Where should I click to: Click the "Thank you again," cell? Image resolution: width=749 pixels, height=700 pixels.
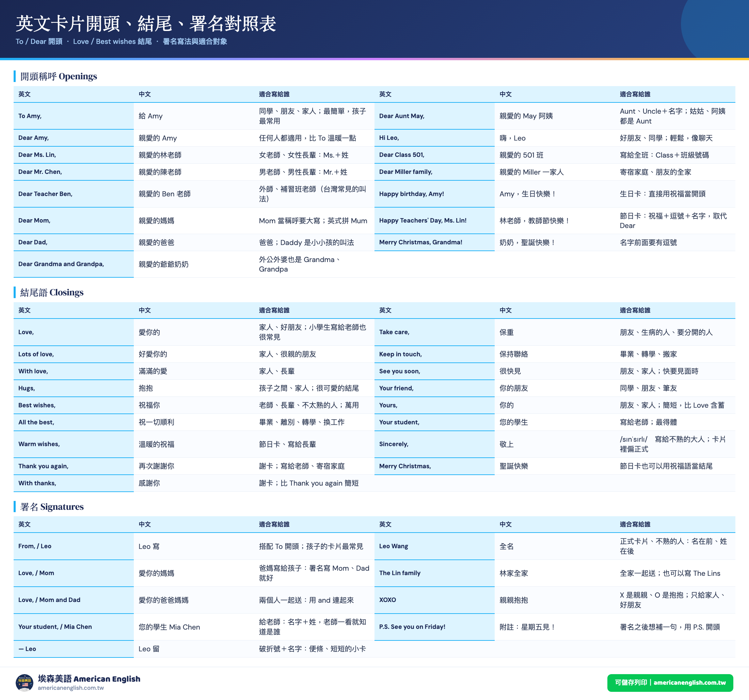(74, 466)
